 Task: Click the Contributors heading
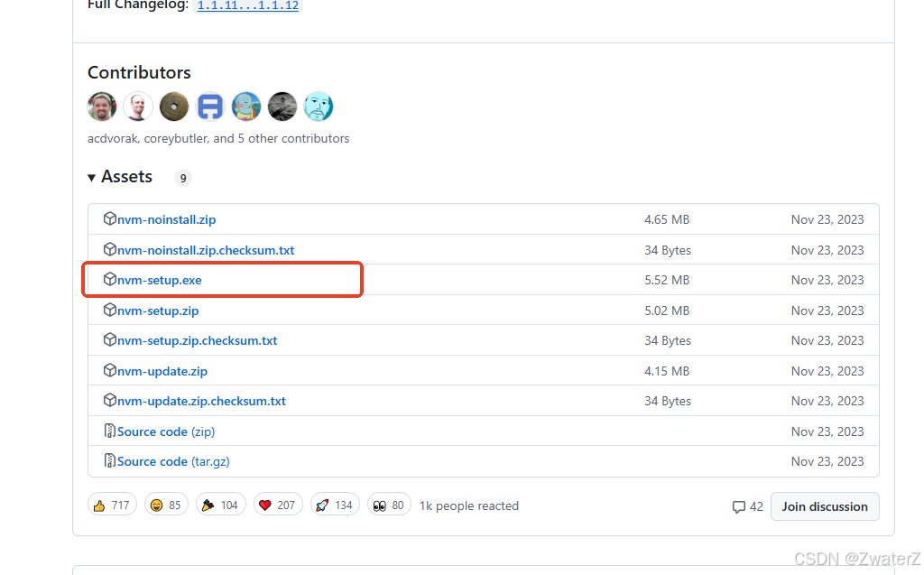(139, 72)
